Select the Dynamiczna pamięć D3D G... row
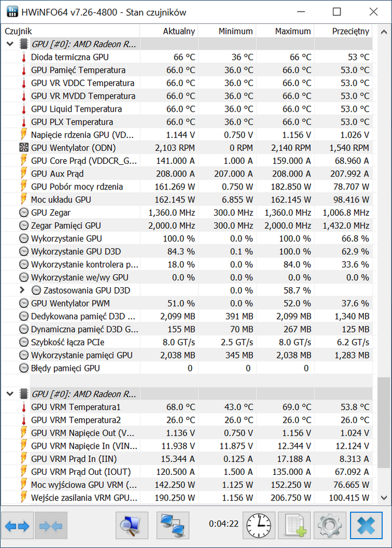This screenshot has height=548, width=392. click(x=187, y=329)
